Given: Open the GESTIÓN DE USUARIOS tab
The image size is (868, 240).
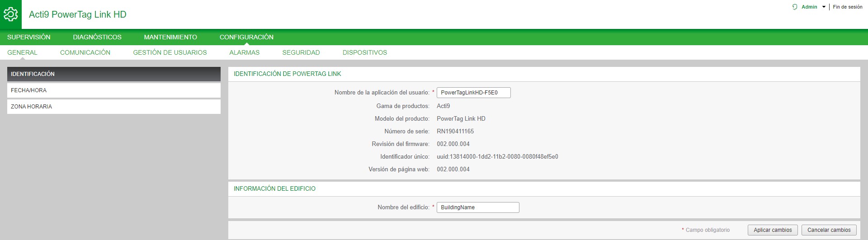Looking at the screenshot, I should tap(170, 52).
